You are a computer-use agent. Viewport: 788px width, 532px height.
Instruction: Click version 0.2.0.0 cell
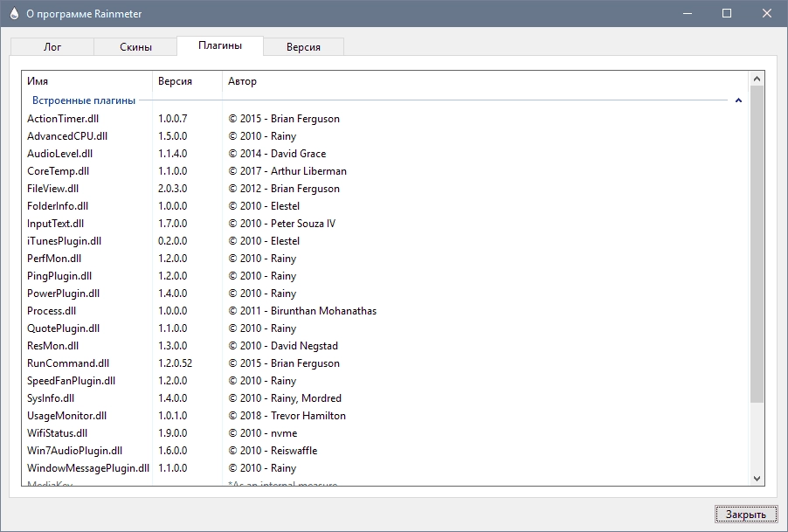point(173,241)
